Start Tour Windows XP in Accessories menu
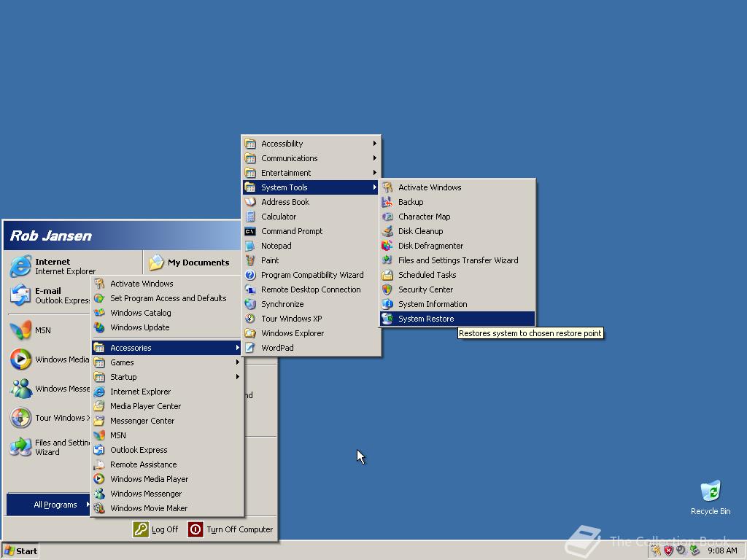The height and width of the screenshot is (560, 747). tap(311, 319)
